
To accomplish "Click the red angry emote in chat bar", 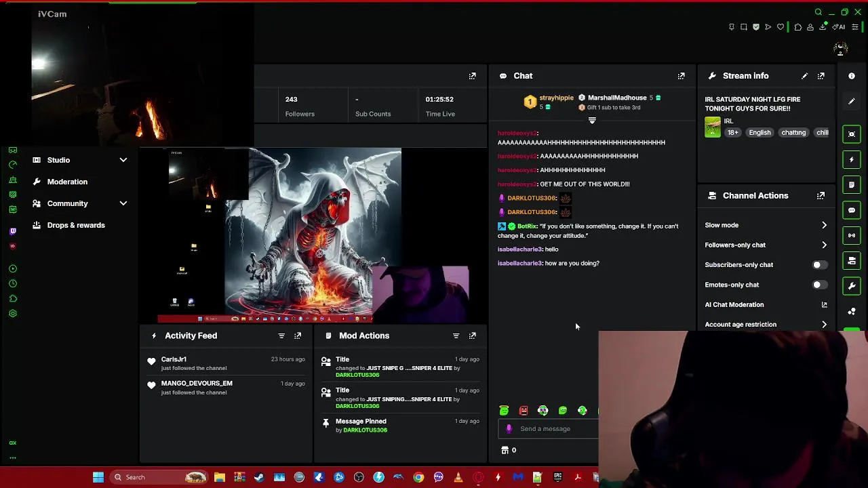I will [524, 411].
